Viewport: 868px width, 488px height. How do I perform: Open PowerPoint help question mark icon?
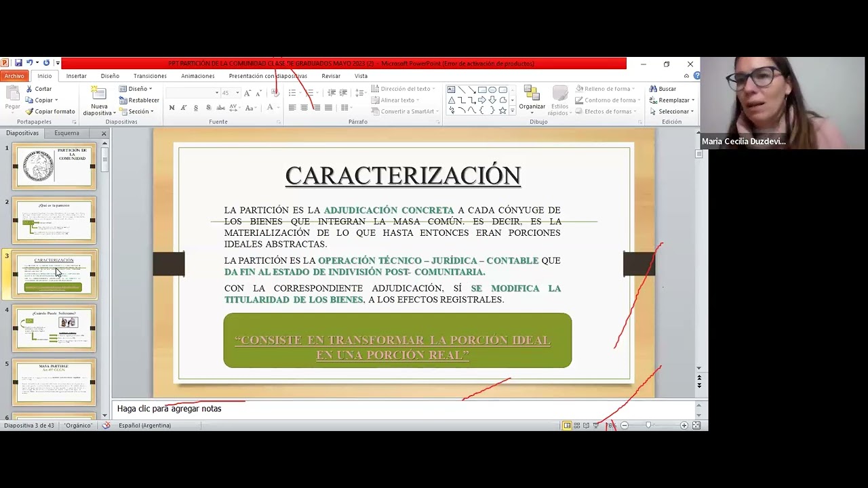[697, 76]
